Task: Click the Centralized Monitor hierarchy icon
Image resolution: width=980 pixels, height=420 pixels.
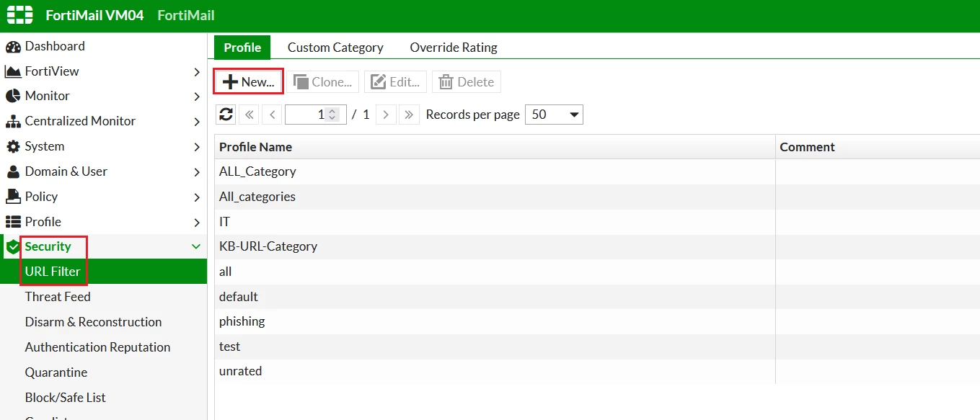Action: pyautogui.click(x=13, y=121)
